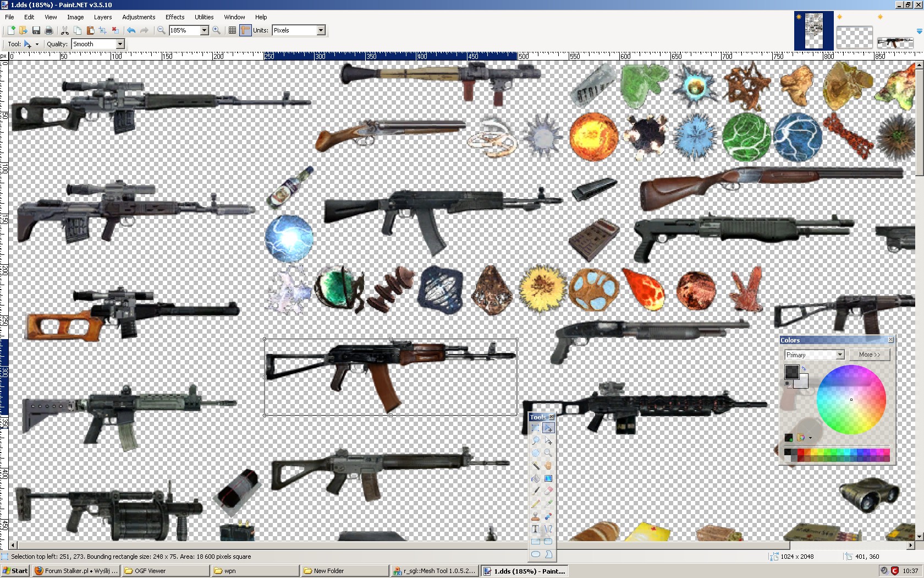
Task: Select the Recolor tool
Action: pyautogui.click(x=548, y=517)
